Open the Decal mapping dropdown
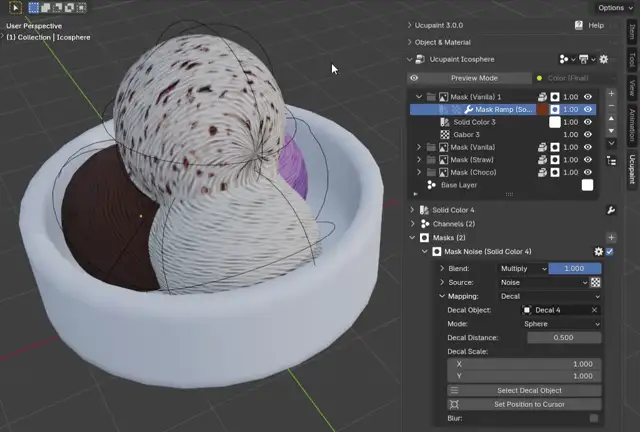 click(x=550, y=296)
